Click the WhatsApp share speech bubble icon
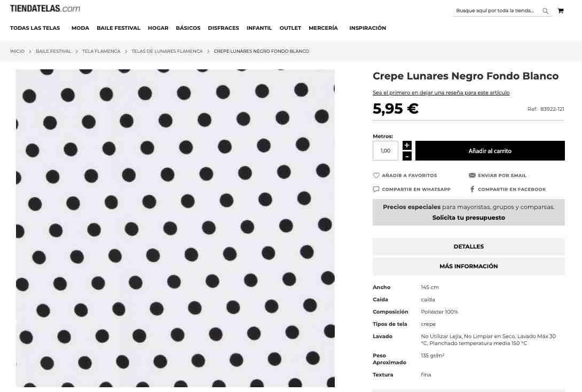The image size is (582, 392). coord(376,189)
